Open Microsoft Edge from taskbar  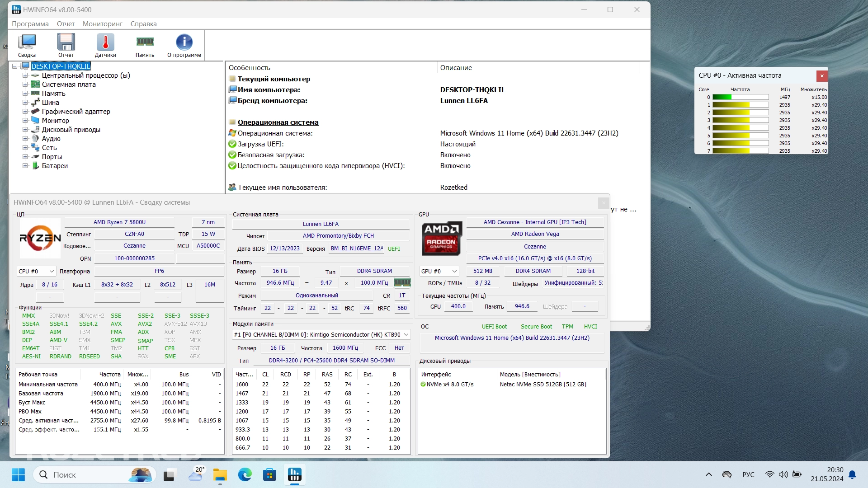point(245,475)
